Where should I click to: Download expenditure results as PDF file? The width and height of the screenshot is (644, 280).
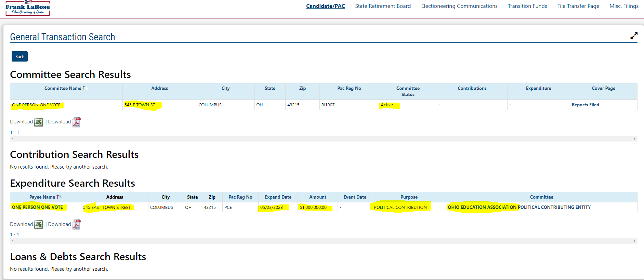point(76,224)
